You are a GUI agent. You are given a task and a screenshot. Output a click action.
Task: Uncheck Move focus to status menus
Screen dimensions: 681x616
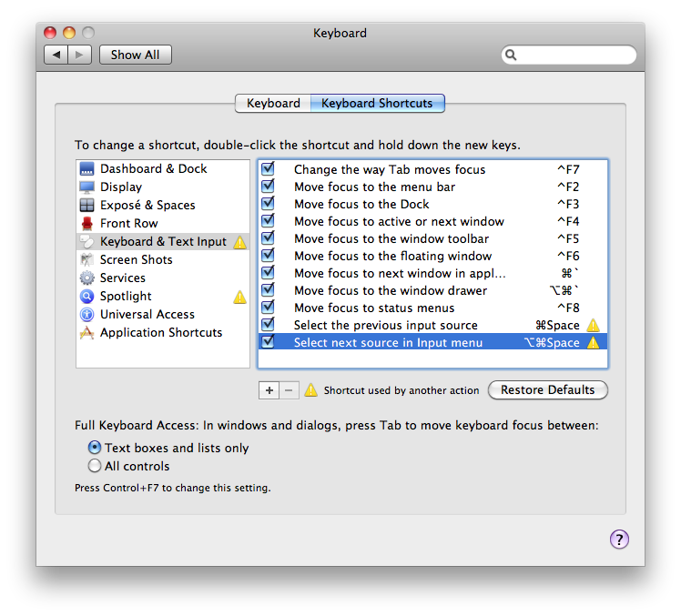[x=268, y=307]
